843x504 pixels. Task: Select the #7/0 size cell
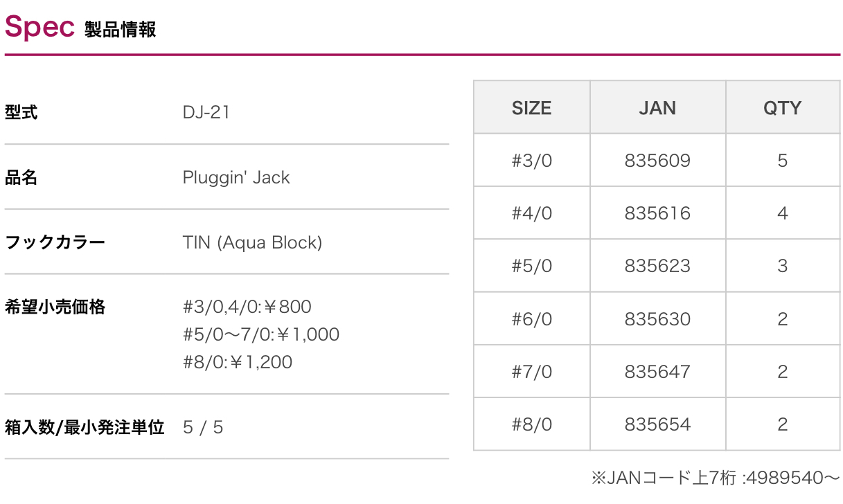[531, 372]
